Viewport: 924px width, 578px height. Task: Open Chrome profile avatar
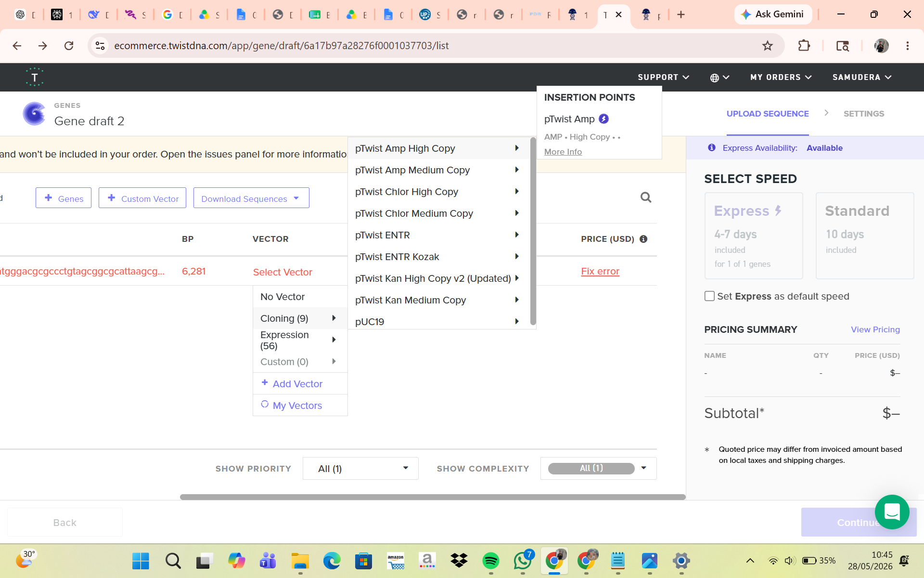pos(881,46)
